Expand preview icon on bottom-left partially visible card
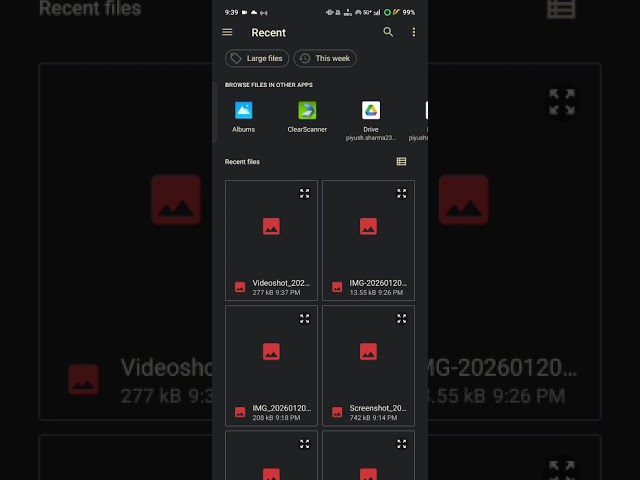Screen dimensions: 640x480 [304, 444]
